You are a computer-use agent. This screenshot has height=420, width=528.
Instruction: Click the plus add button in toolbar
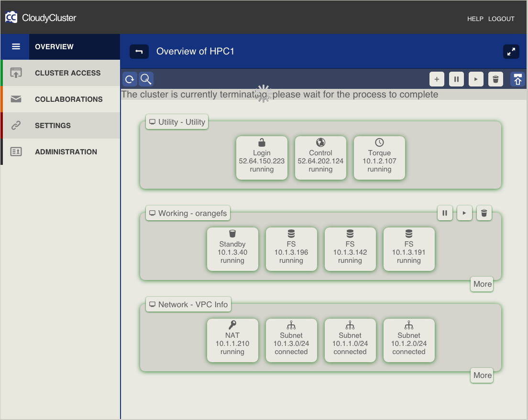pos(437,79)
